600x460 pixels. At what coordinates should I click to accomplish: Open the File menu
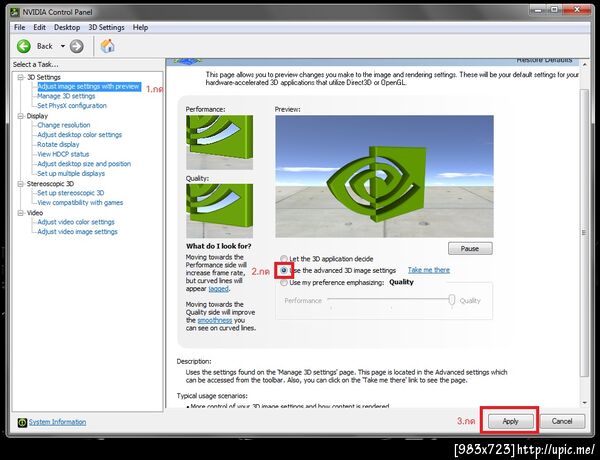click(x=20, y=28)
